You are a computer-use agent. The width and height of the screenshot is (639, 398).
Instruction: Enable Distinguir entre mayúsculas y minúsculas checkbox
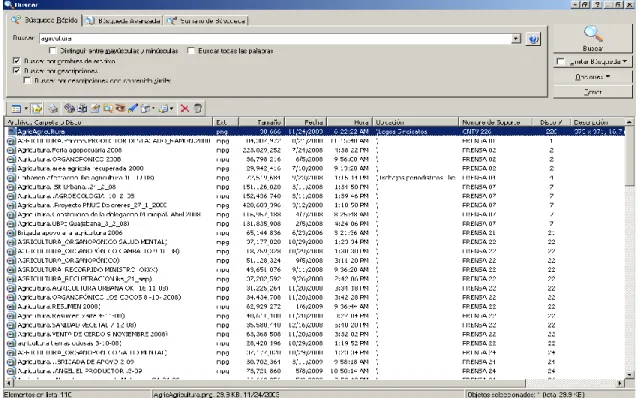point(53,51)
